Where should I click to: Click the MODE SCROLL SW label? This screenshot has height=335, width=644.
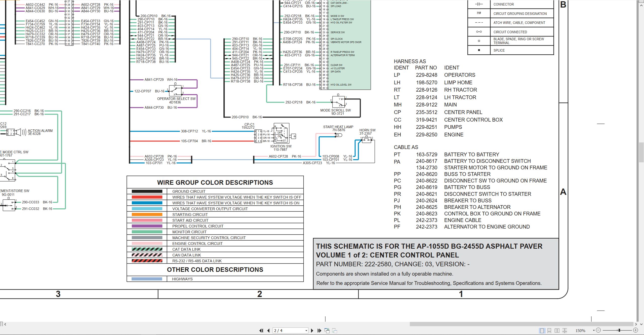tap(336, 110)
